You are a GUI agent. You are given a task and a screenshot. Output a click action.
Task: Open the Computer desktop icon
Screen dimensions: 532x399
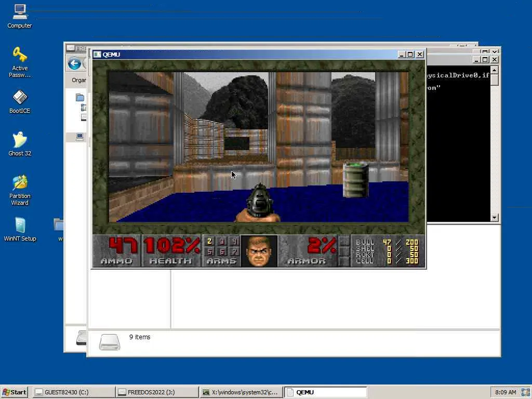(x=19, y=16)
